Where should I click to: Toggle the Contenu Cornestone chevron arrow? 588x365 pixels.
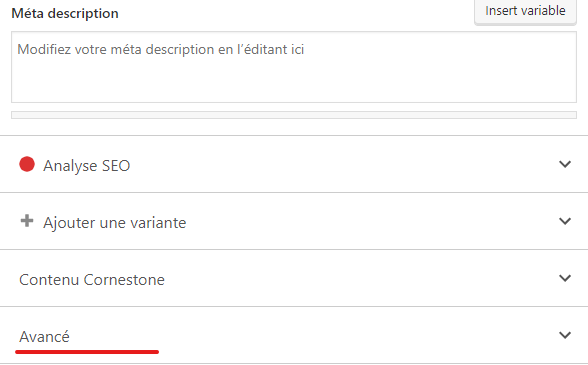click(565, 278)
